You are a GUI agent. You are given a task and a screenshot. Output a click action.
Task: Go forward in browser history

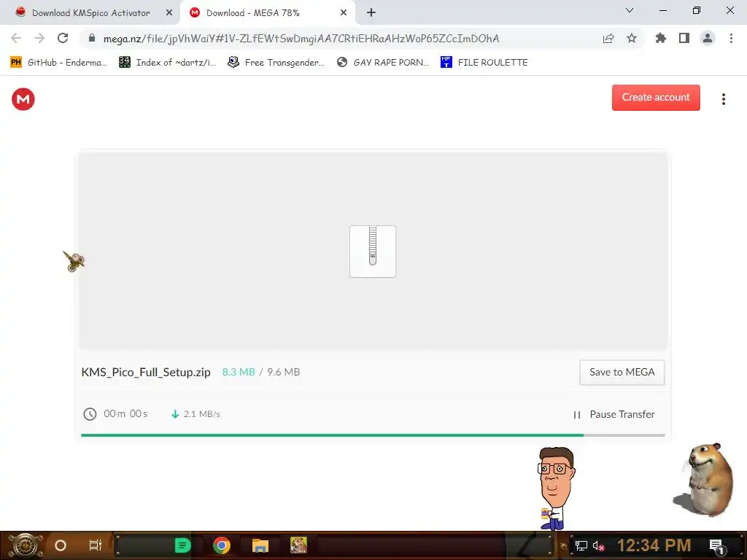click(x=39, y=38)
